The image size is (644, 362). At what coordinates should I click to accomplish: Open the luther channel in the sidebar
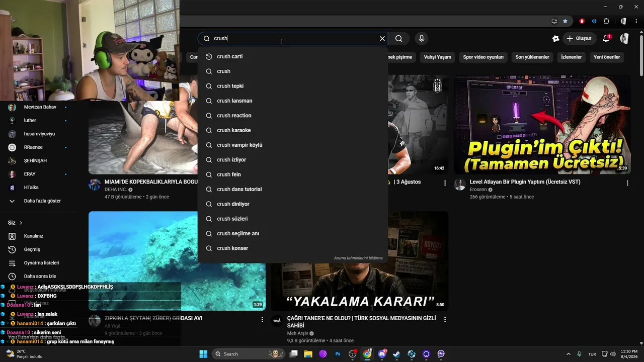click(x=38, y=121)
